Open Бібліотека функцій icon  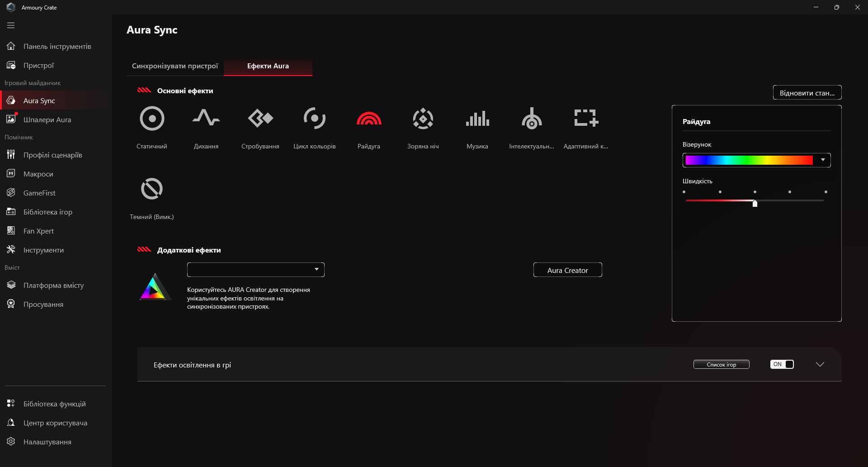11,404
